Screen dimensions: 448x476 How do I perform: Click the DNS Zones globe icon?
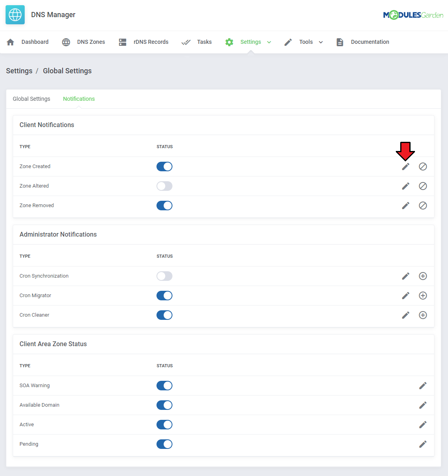66,42
